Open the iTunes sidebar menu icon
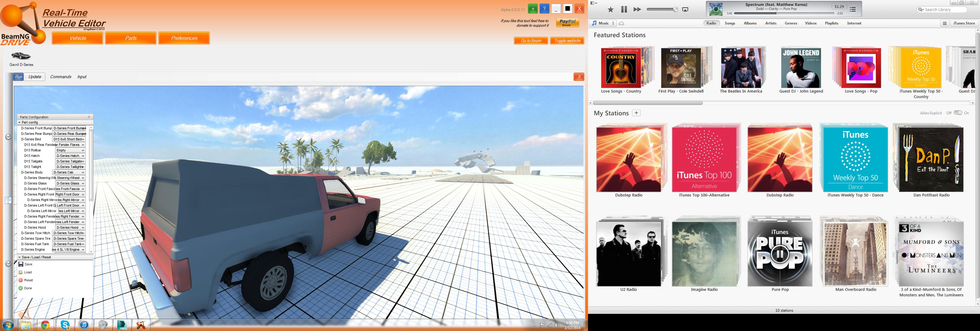Viewport: 980px width, 331px height. point(593,3)
